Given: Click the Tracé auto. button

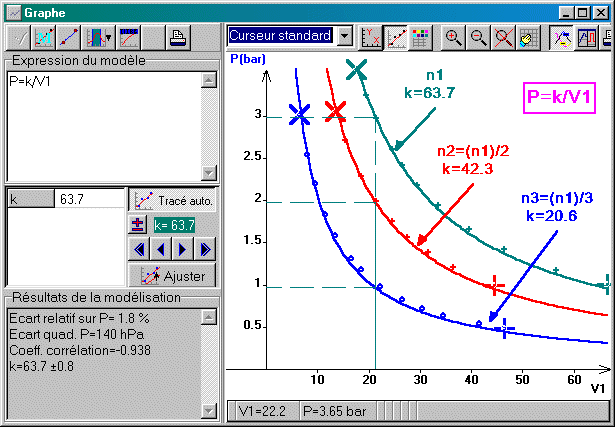Looking at the screenshot, I should click(173, 200).
